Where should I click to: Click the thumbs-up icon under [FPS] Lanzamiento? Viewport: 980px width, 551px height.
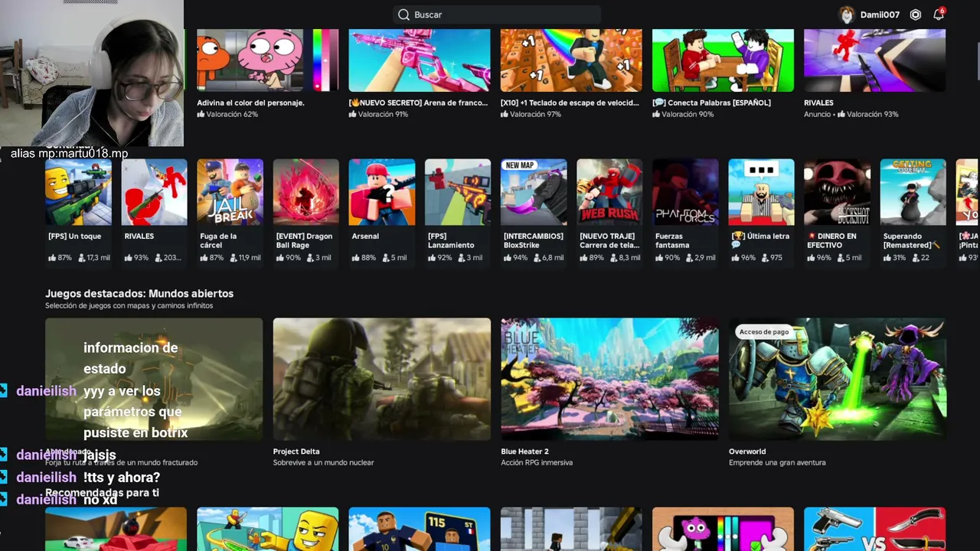point(432,258)
